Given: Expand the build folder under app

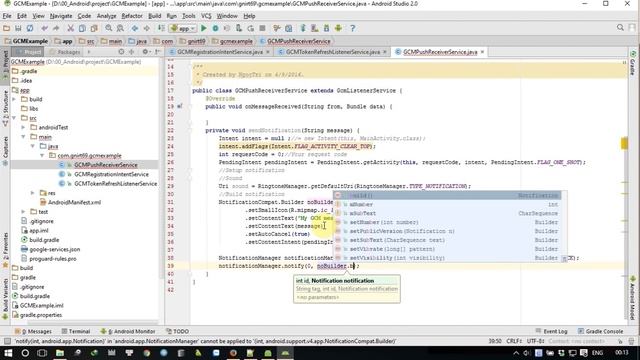Looking at the screenshot, I should [14, 99].
